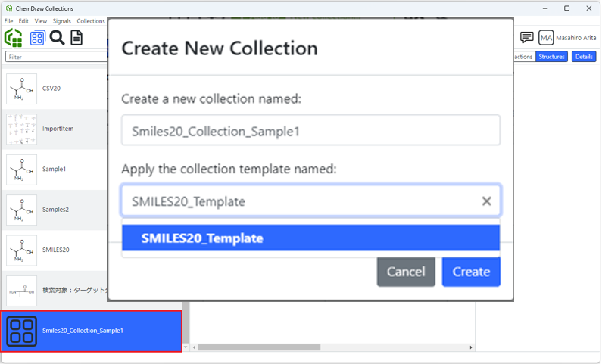The width and height of the screenshot is (602, 364).
Task: Open the Edit menu
Action: 24,21
